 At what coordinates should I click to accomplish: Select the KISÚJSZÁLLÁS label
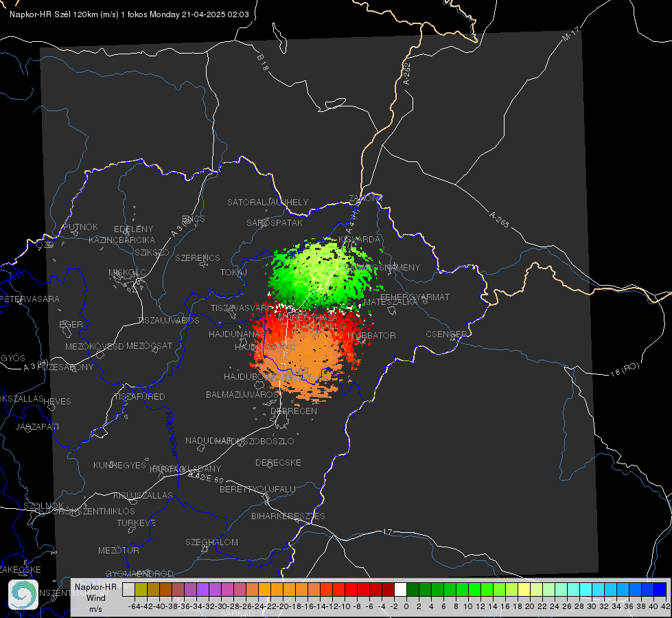143,496
